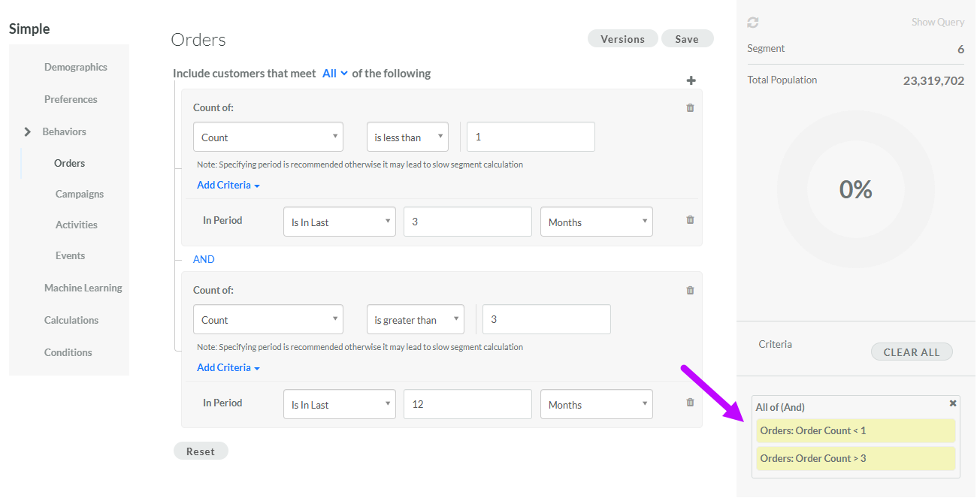Click the refresh icon above Segment
980x501 pixels.
[x=752, y=23]
